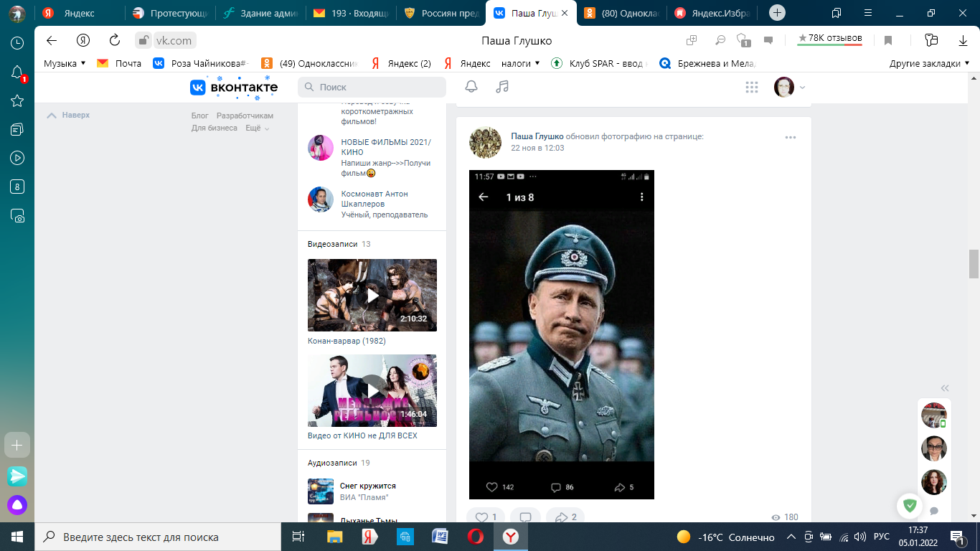
Task: Go to VK home via ВКонтакте logo
Action: point(234,87)
